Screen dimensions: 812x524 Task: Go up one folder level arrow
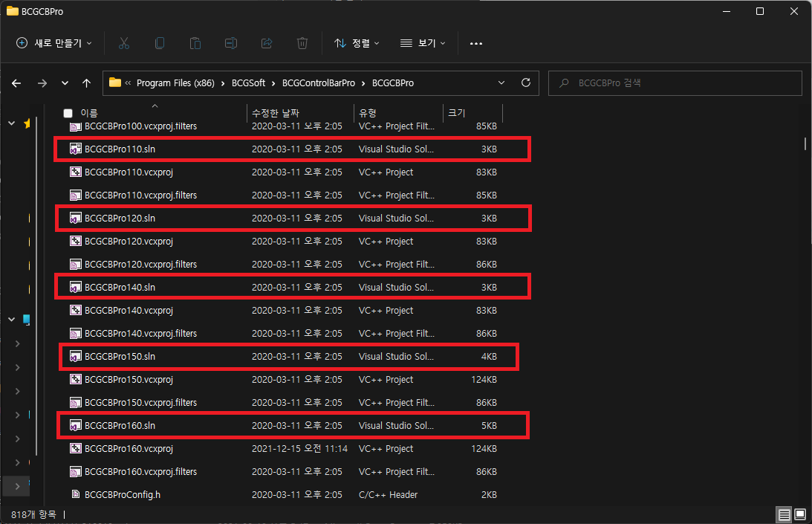pos(86,83)
